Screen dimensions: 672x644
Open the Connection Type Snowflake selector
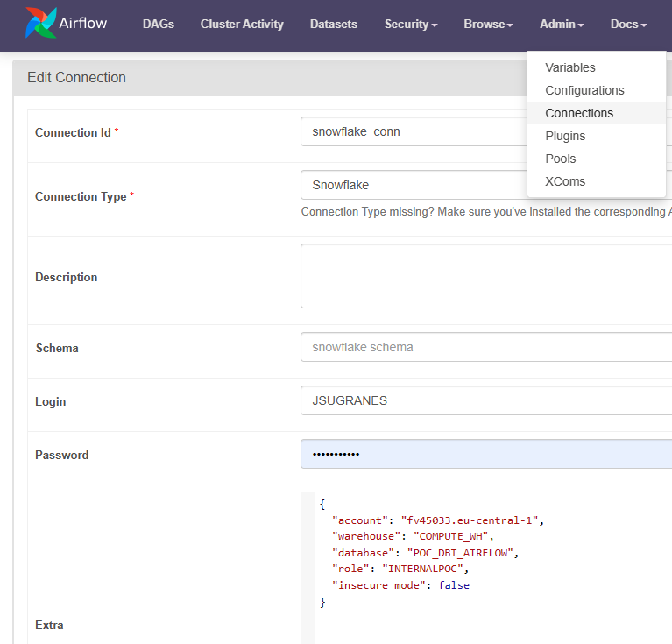414,185
